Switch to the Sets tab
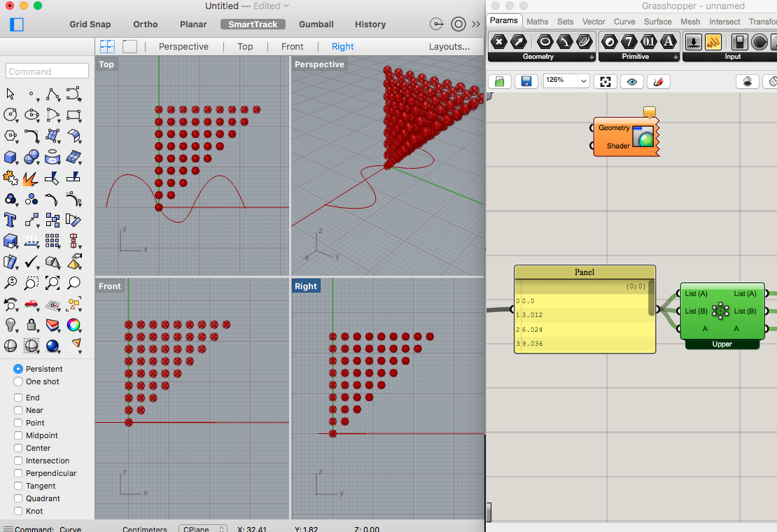The height and width of the screenshot is (532, 777). 565,22
